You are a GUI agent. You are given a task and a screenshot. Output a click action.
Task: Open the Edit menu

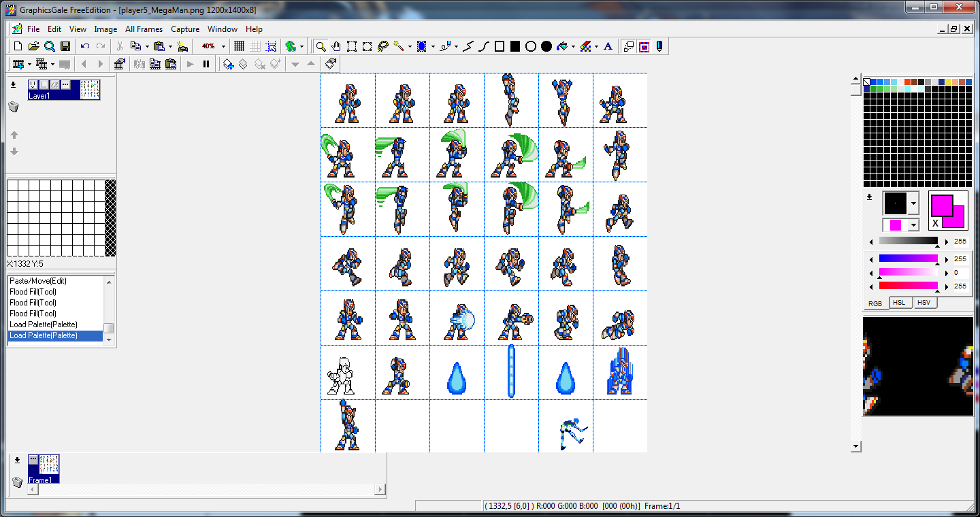pyautogui.click(x=54, y=29)
